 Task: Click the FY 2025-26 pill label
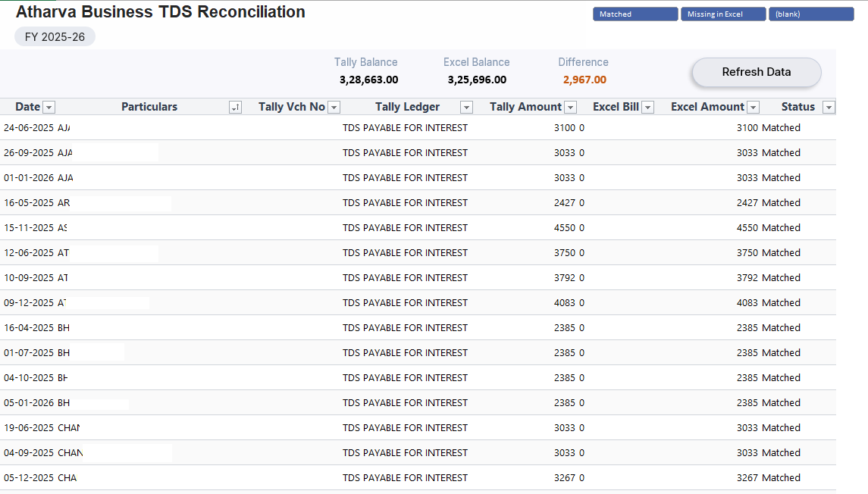55,36
